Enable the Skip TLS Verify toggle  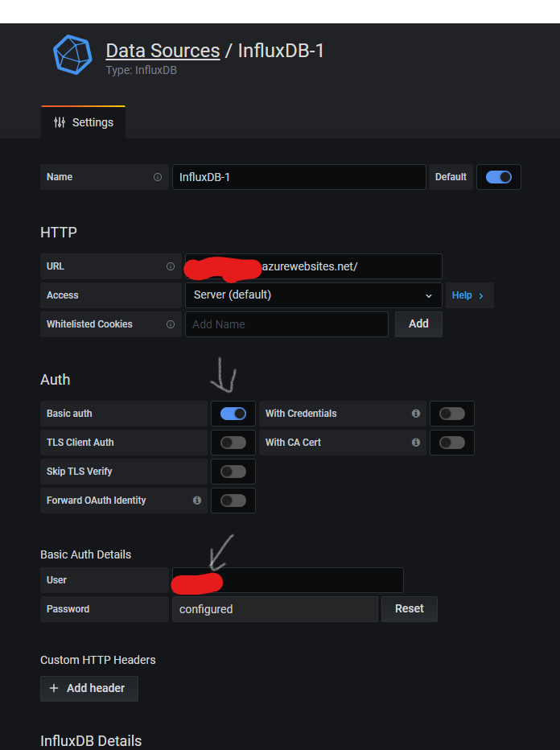coord(233,472)
